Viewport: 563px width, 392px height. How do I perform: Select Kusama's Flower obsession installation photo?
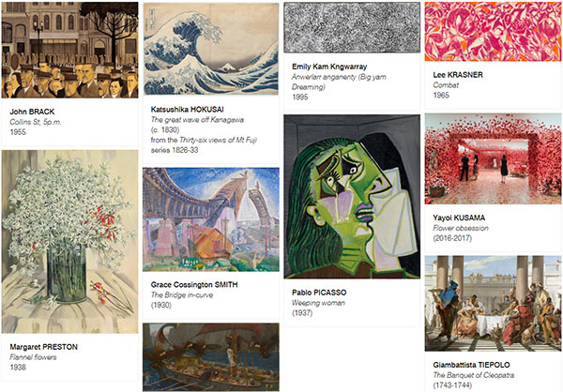(x=493, y=159)
